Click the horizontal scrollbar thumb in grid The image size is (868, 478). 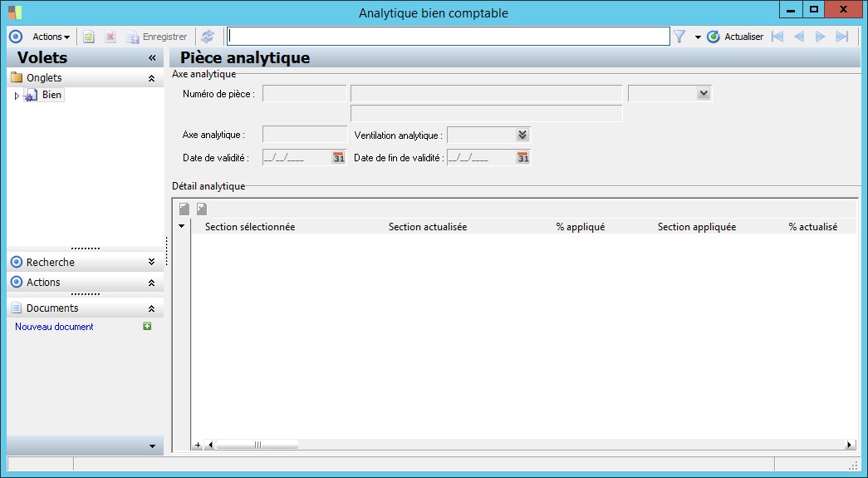(257, 445)
